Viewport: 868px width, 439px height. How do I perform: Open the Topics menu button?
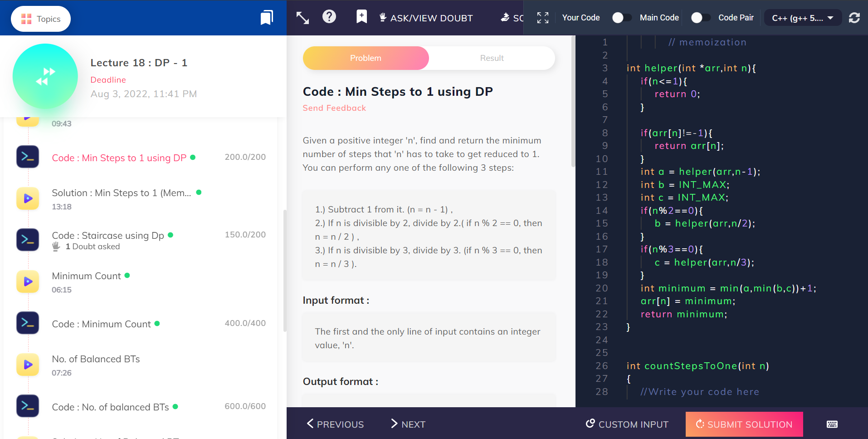(x=41, y=19)
